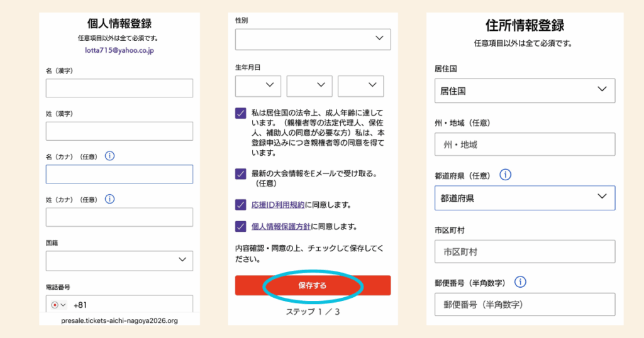The image size is (644, 338).
Task: Expand the 性別 gender dropdown
Action: [313, 39]
